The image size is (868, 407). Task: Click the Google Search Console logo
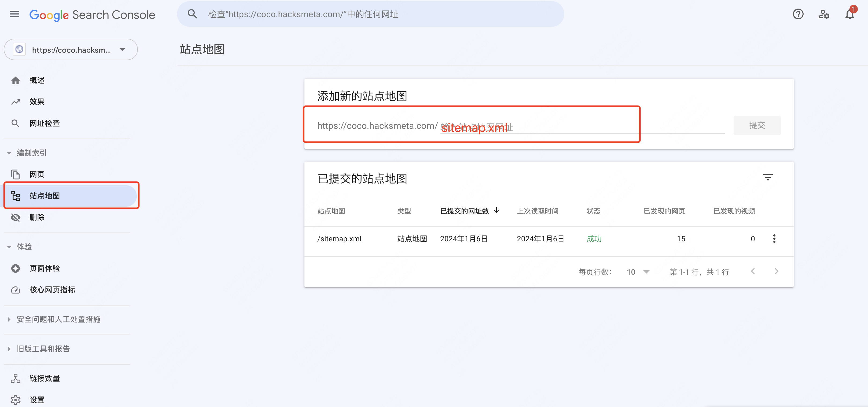click(92, 15)
